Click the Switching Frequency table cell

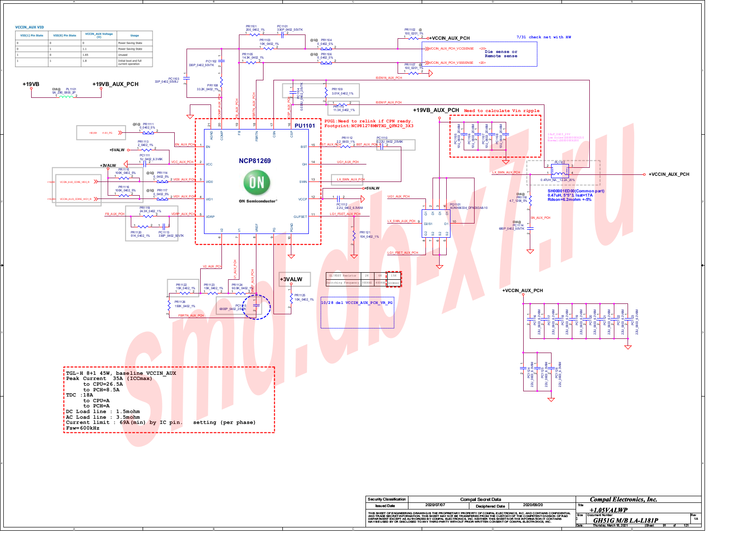343,283
